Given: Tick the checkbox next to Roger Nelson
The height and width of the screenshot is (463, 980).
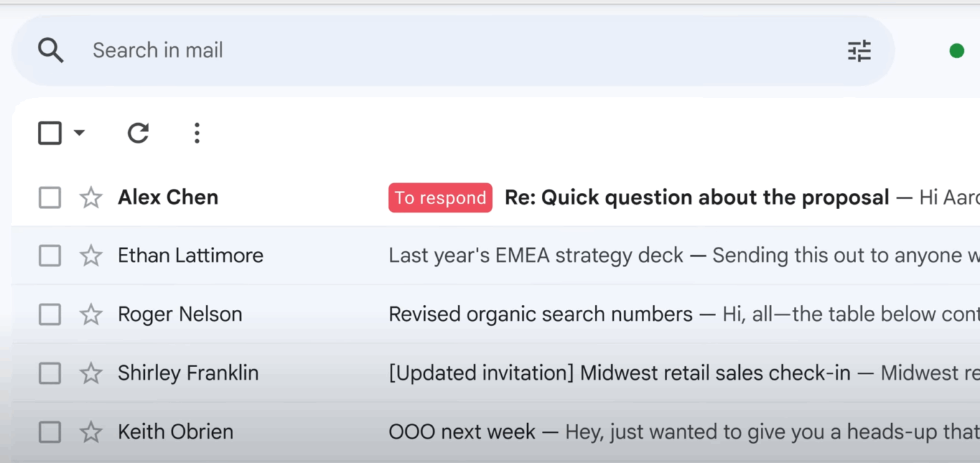Looking at the screenshot, I should click(49, 314).
